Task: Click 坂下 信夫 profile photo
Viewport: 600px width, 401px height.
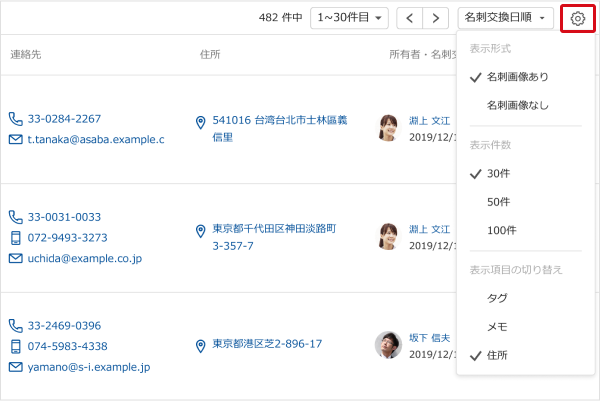Action: click(388, 345)
